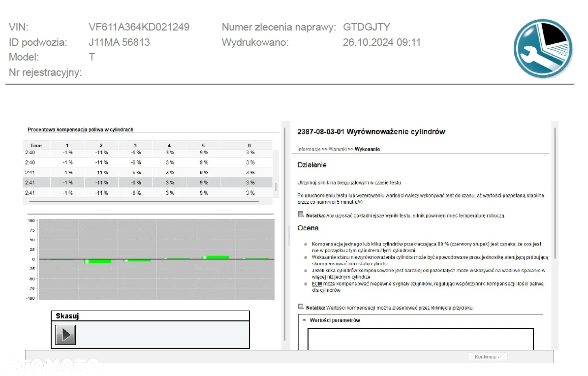Click the -100 label on the chart axis

(x=31, y=298)
